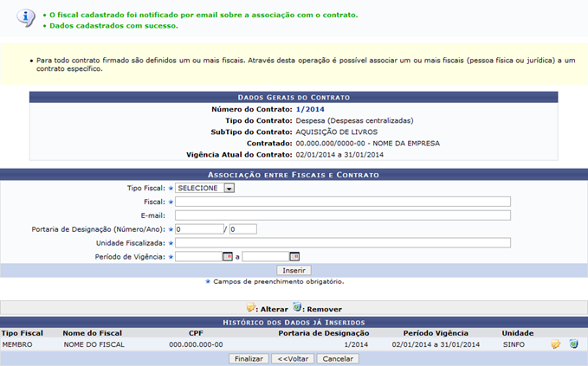
Task: Click the Tipo Fiscal column header
Action: point(23,333)
